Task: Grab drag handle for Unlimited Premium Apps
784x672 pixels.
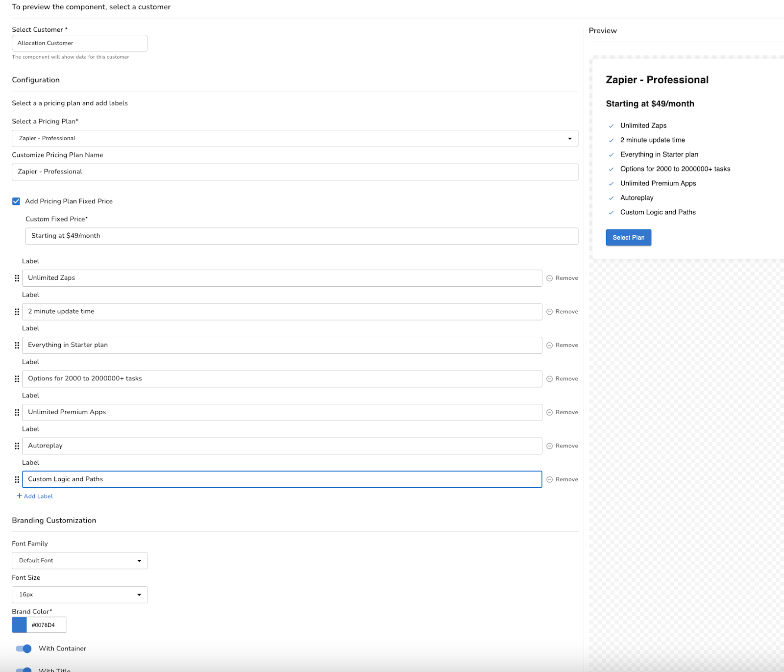Action: click(x=17, y=413)
